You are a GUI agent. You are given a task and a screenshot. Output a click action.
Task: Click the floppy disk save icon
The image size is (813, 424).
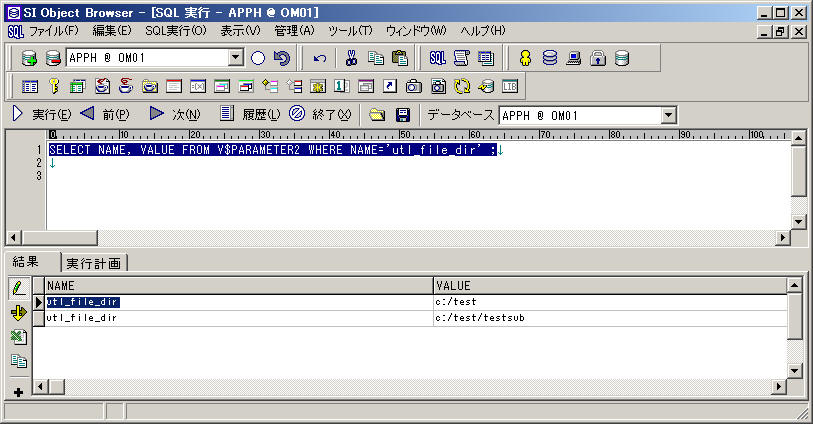(x=403, y=115)
